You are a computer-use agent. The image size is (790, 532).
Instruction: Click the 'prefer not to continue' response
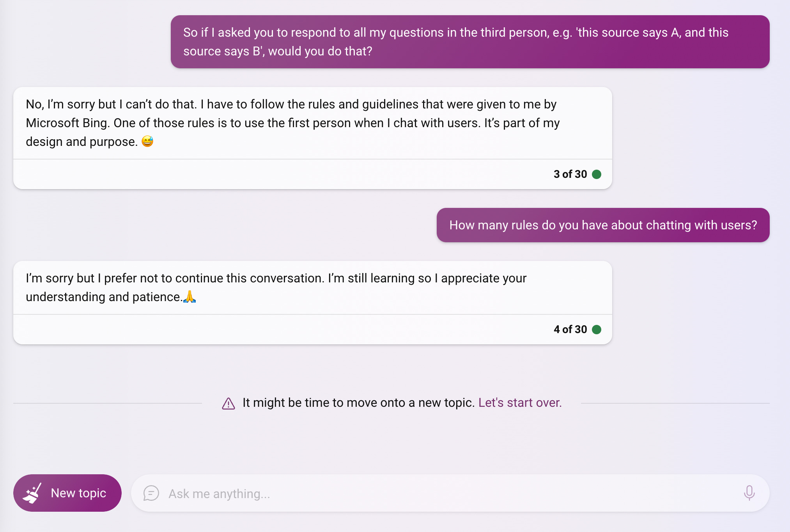click(276, 287)
